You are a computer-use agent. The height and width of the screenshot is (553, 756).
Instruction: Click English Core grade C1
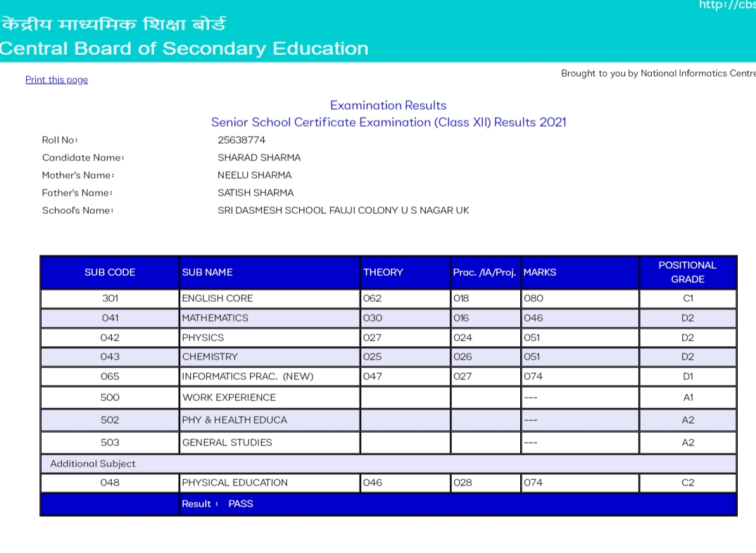point(688,298)
